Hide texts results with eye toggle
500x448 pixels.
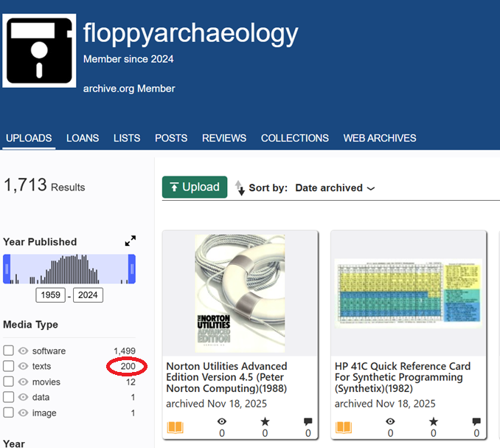tap(23, 366)
